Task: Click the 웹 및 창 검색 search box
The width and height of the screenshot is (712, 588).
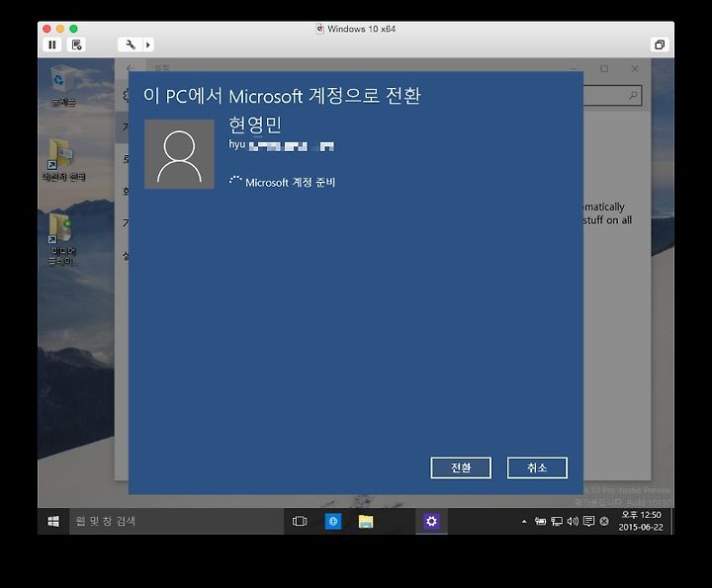Action: [177, 522]
